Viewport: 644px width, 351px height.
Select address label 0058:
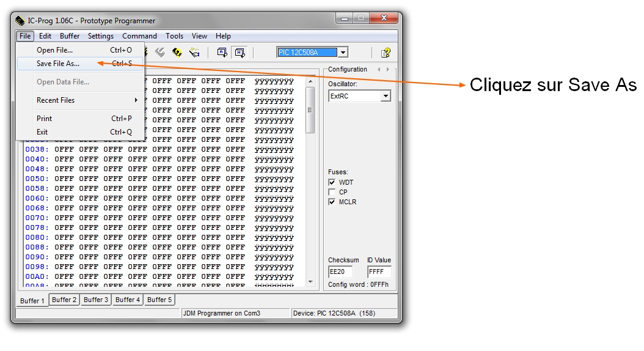point(37,189)
